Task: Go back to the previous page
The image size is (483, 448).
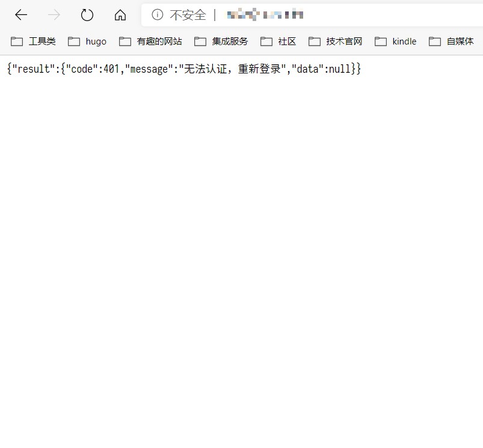Action: coord(21,15)
